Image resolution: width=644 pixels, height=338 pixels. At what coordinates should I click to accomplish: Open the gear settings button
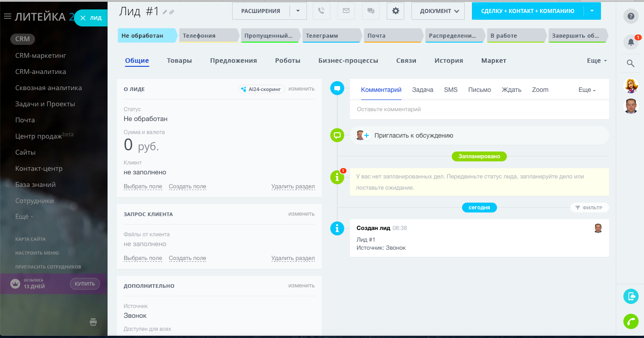point(395,11)
